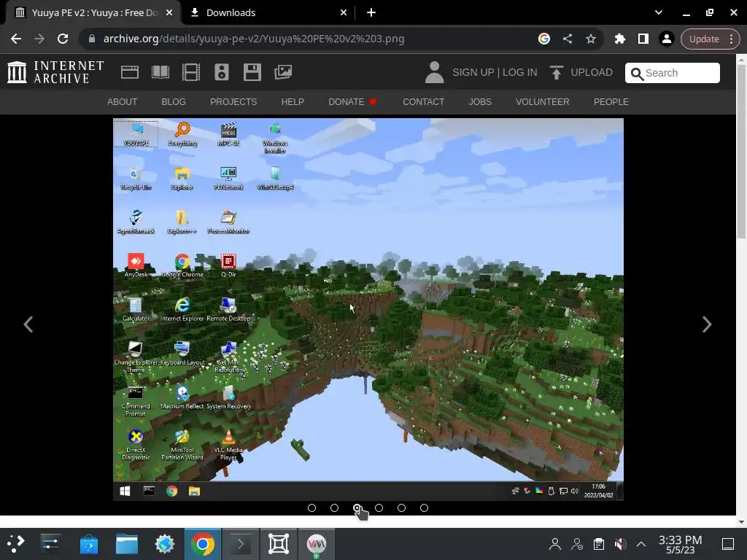Open the Images icon in header

283,72
